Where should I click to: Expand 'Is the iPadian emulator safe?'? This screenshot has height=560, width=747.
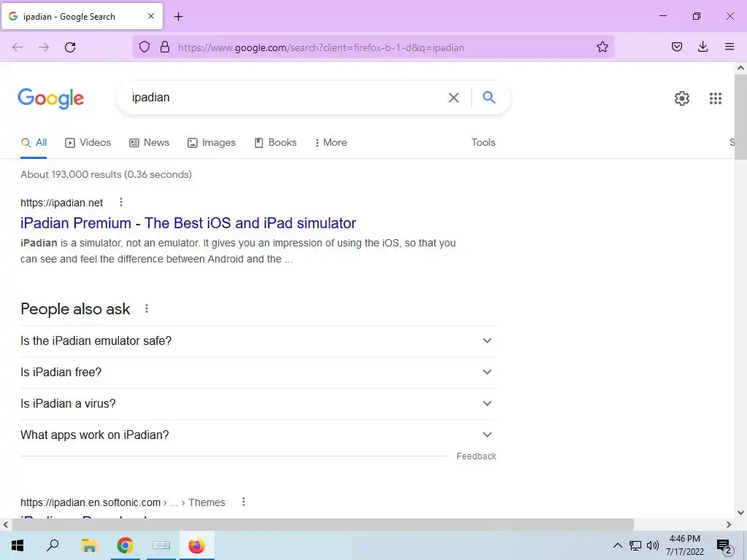(x=258, y=341)
